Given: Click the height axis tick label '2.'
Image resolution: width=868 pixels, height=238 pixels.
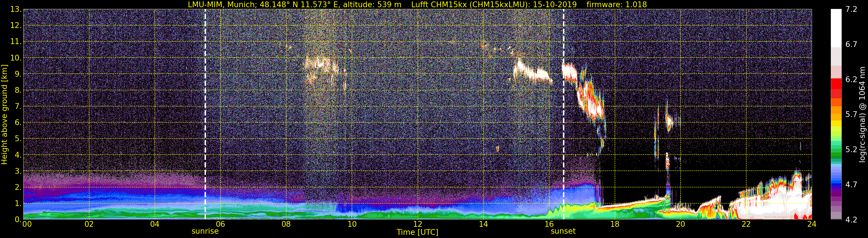Looking at the screenshot, I should point(18,188).
